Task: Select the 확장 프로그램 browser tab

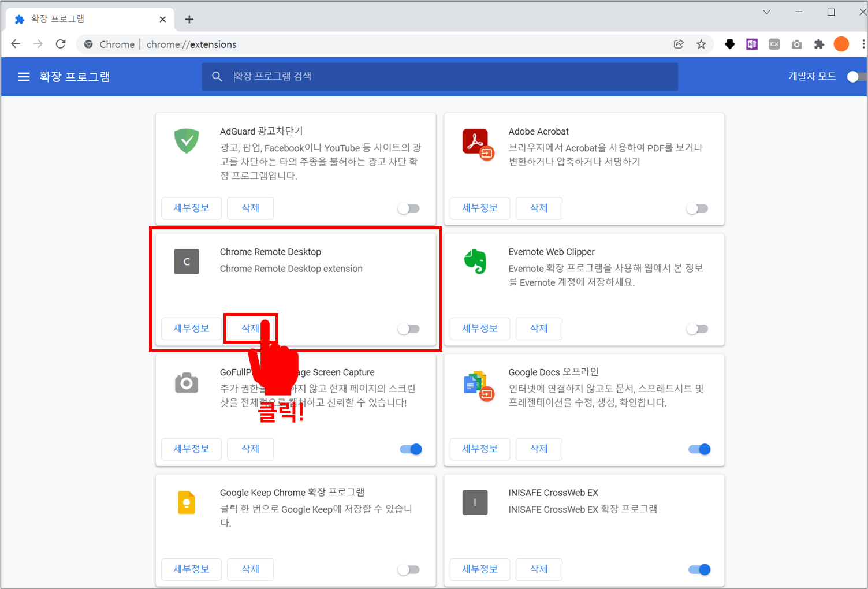Action: point(91,19)
